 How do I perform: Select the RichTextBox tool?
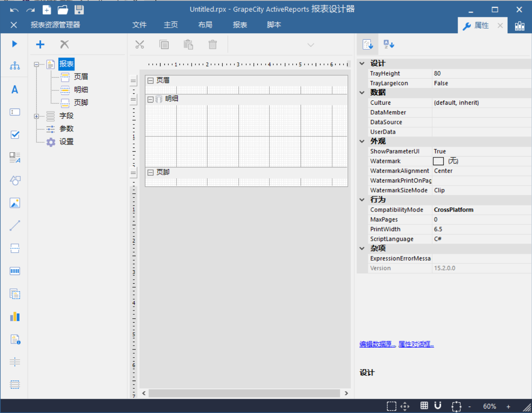coord(15,157)
